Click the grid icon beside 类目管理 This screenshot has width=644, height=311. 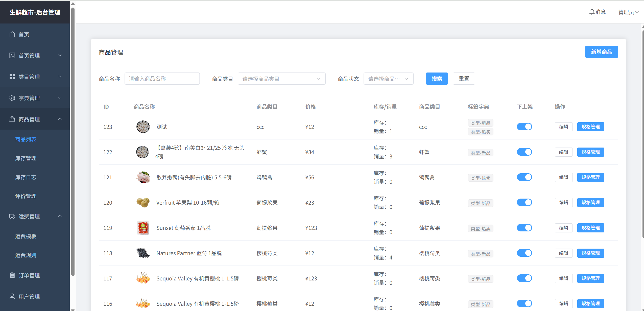(x=12, y=77)
